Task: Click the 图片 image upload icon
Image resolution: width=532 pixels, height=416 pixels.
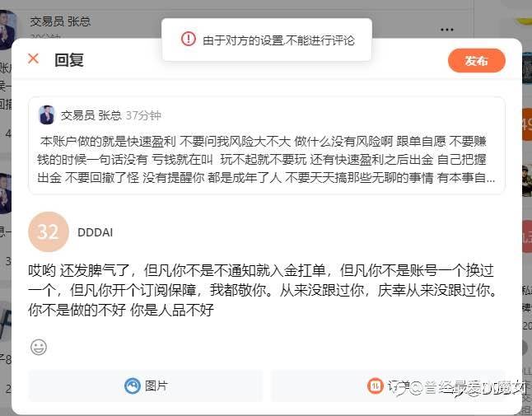Action: (x=133, y=386)
